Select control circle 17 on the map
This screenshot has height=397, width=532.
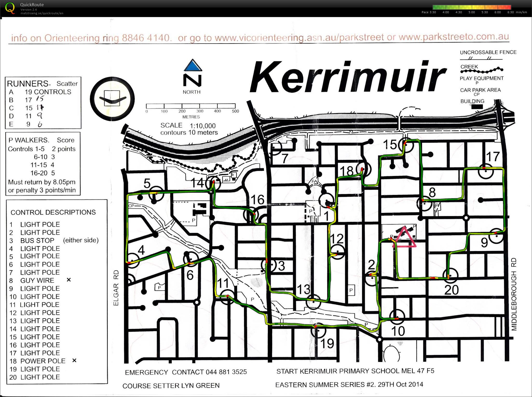486,171
